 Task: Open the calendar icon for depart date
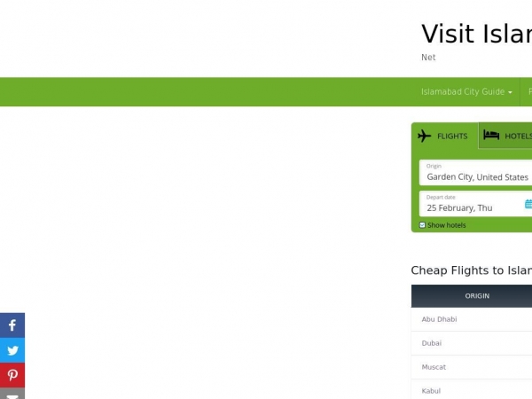pyautogui.click(x=528, y=204)
